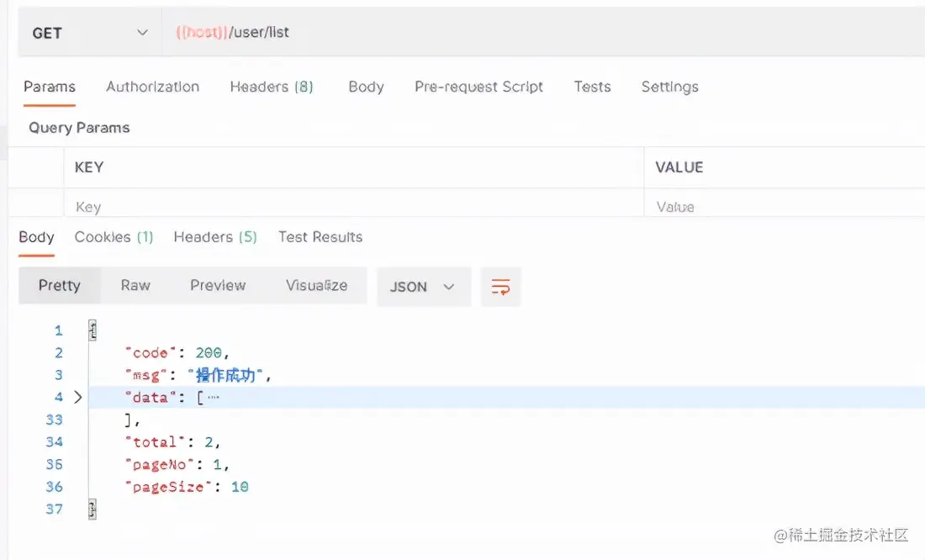Open the Pre-request Script tab
Viewport: 925px width, 560px height.
[x=478, y=87]
